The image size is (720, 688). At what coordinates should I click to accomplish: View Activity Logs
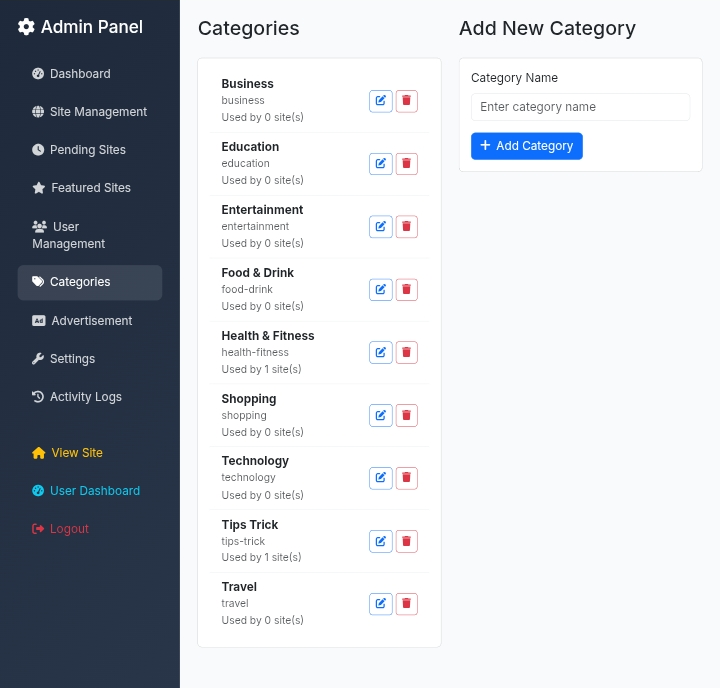(90, 397)
